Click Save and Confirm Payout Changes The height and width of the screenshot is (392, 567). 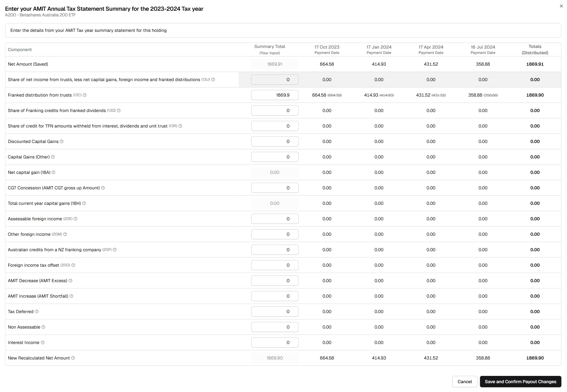[520, 382]
